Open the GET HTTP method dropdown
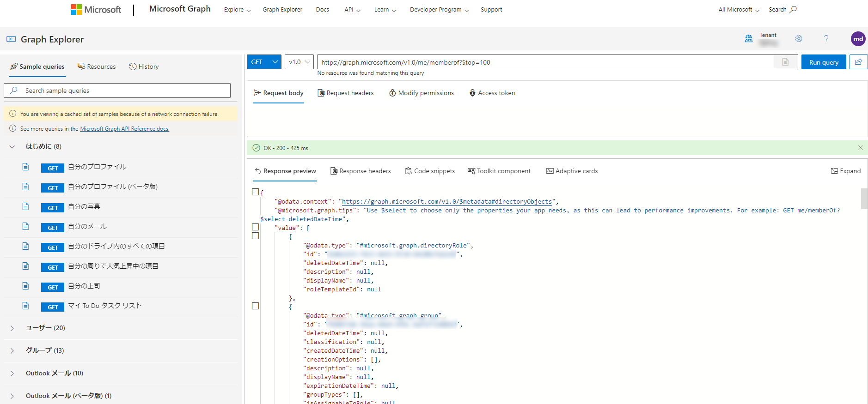The height and width of the screenshot is (404, 868). click(264, 62)
